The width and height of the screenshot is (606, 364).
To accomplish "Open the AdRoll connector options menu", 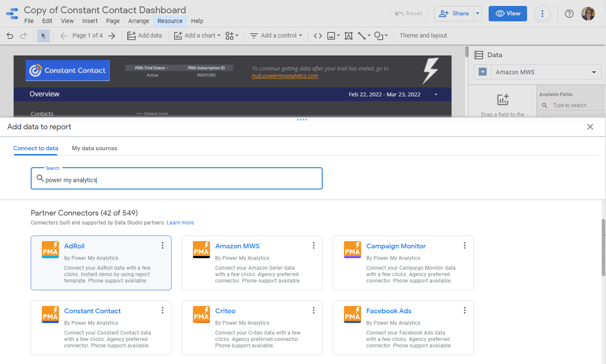I will click(x=163, y=245).
